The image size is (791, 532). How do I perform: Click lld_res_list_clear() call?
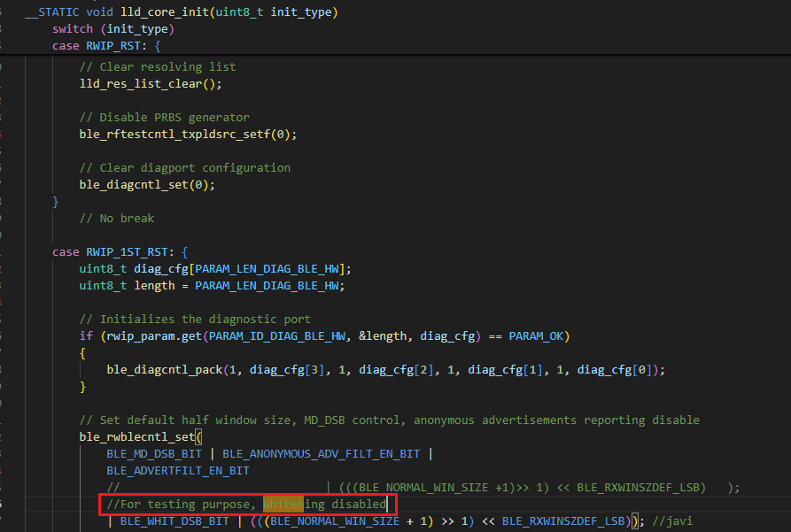click(151, 84)
